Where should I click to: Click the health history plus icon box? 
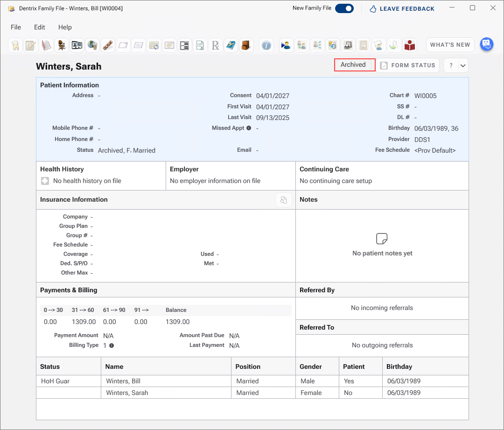pos(45,181)
